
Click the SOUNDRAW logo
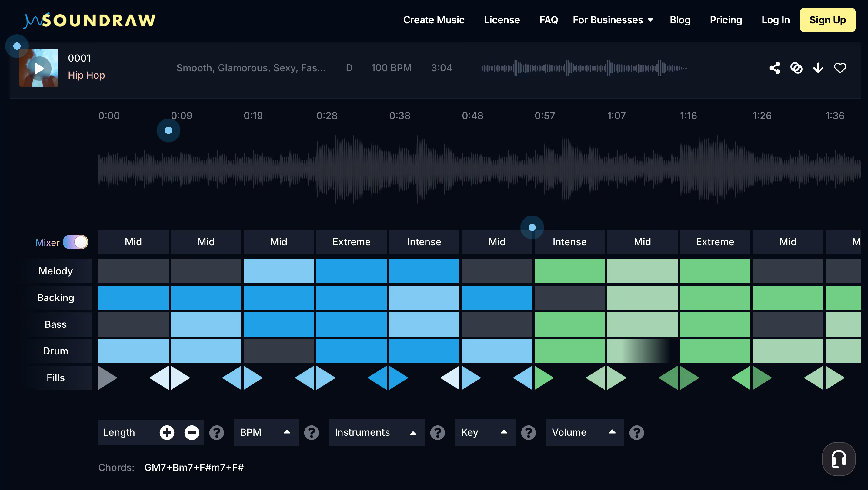(90, 20)
